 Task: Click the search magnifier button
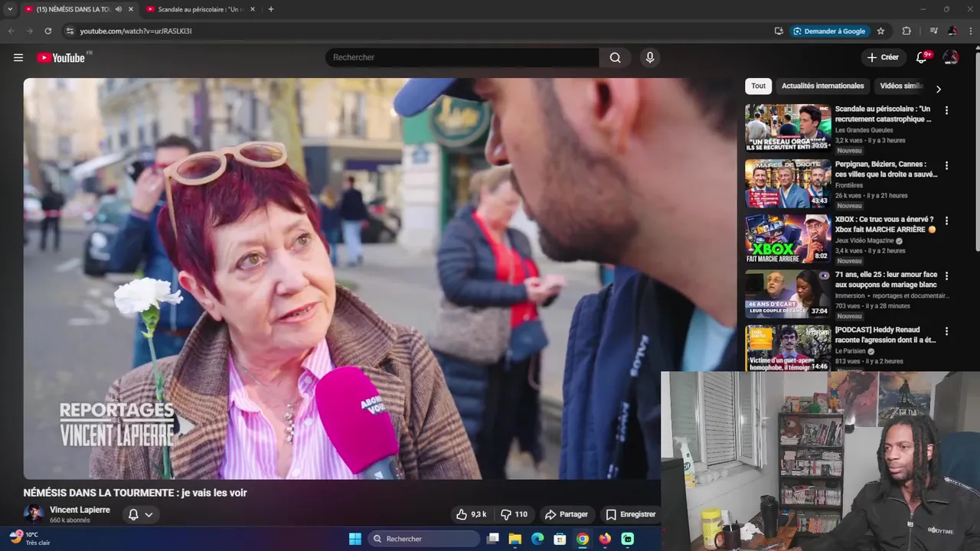[615, 57]
